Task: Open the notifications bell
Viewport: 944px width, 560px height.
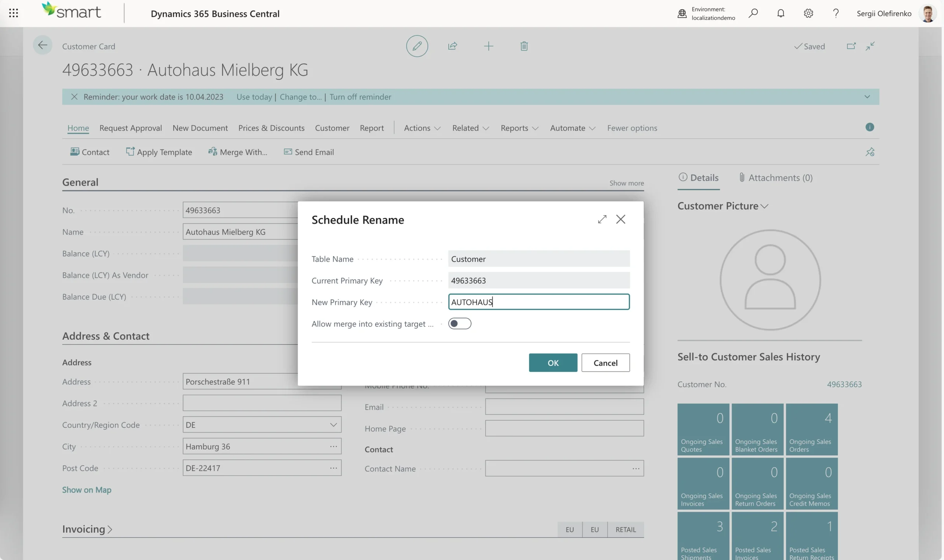Action: 781,13
